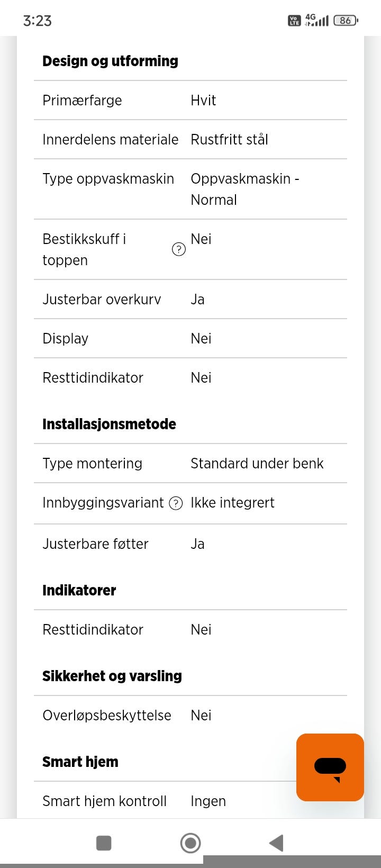
Task: Open the chat support bubble
Action: pyautogui.click(x=329, y=766)
